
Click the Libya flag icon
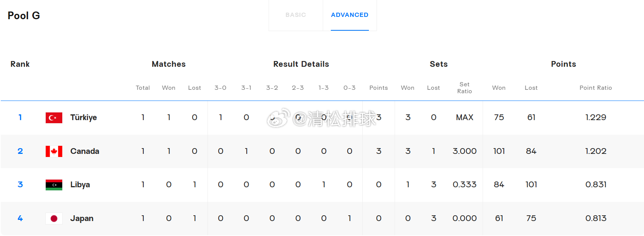54,185
